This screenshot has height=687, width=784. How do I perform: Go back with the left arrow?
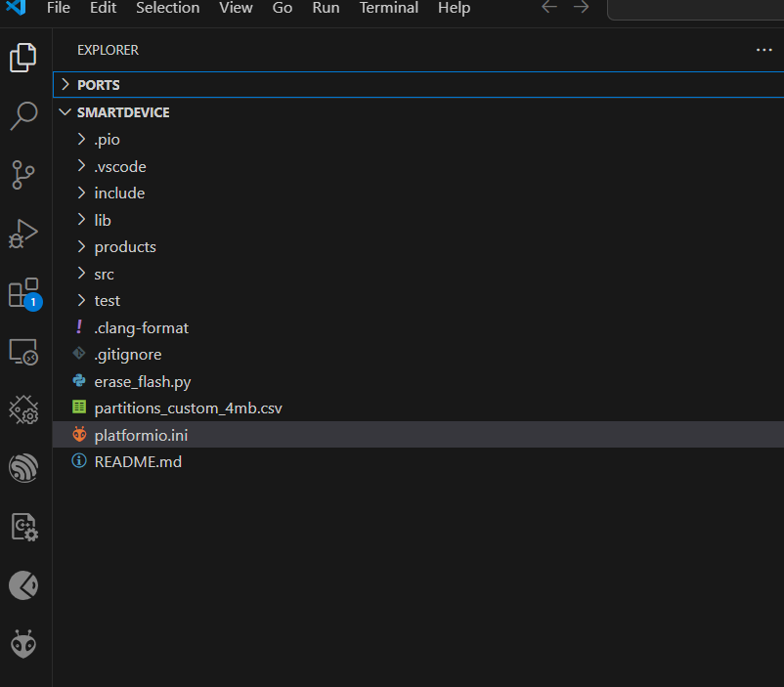tap(549, 8)
